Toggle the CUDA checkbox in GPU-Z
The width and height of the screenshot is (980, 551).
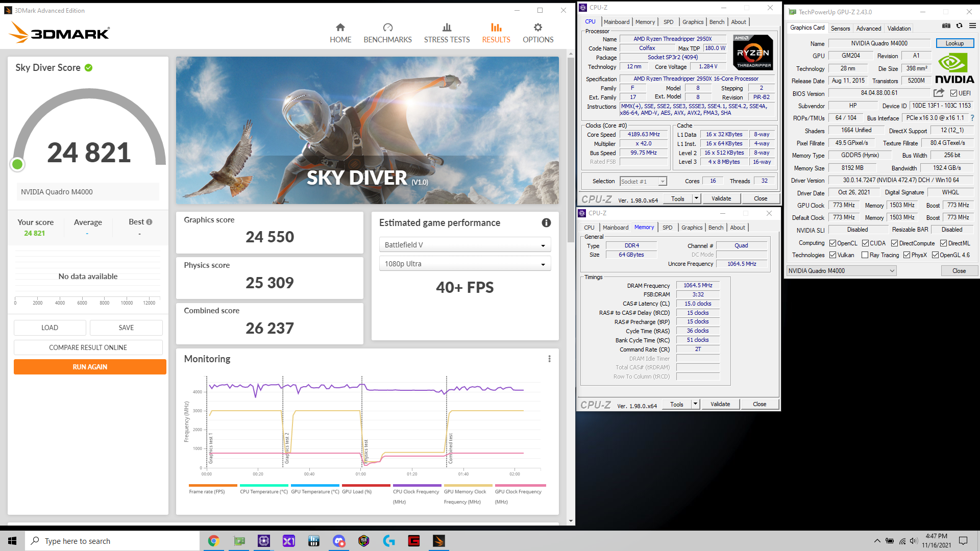[865, 243]
